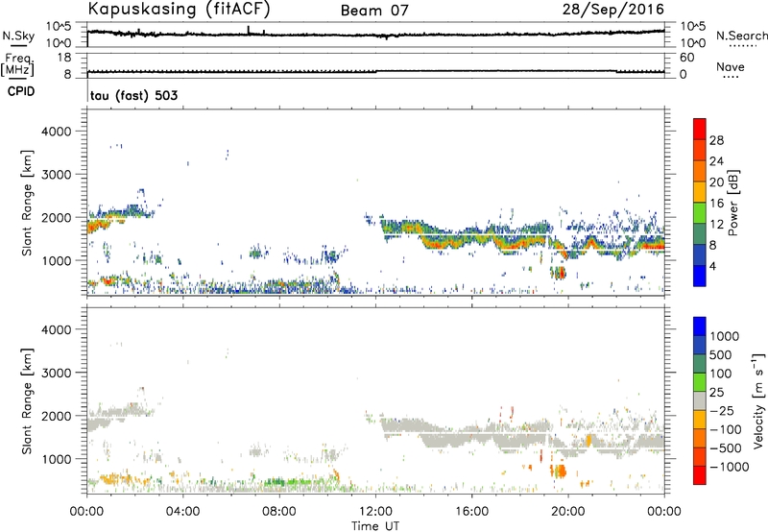Click the '20:00' time axis label
Image resolution: width=768 pixels, height=532 pixels.
pyautogui.click(x=568, y=512)
